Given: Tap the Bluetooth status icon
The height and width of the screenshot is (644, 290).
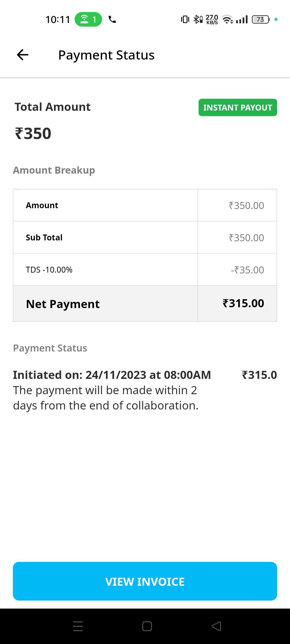Looking at the screenshot, I should pos(198,19).
